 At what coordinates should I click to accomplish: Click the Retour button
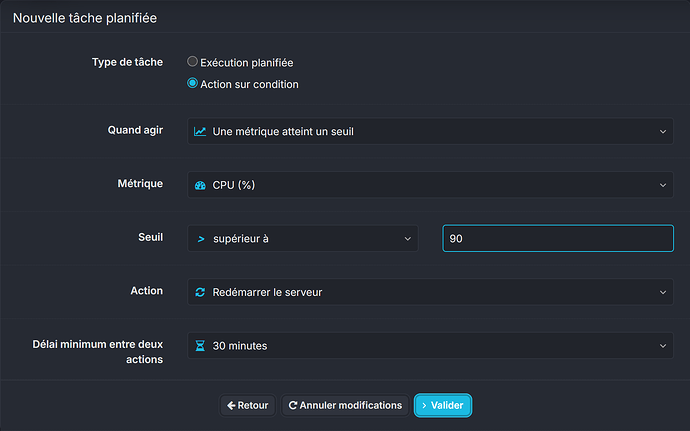coord(248,405)
